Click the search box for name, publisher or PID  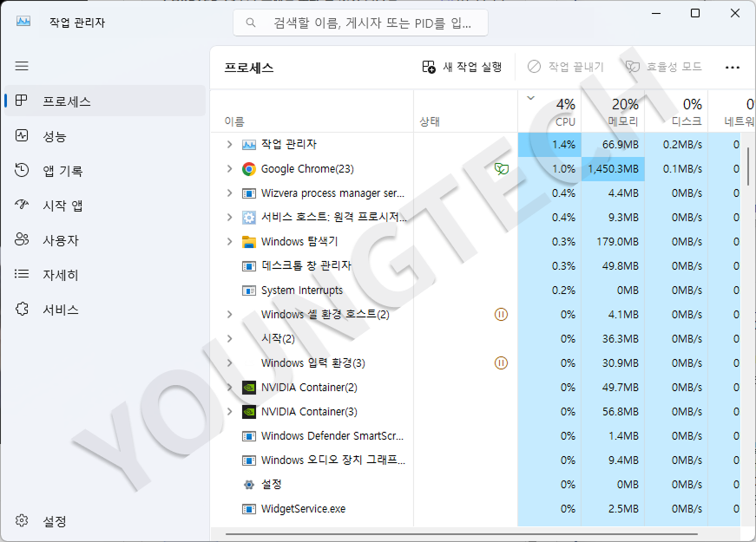point(361,23)
